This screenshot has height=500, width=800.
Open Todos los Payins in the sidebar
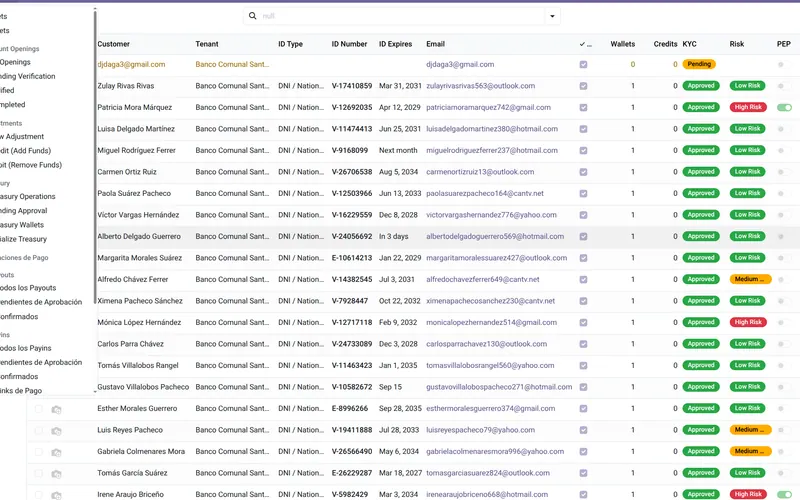tap(26, 348)
